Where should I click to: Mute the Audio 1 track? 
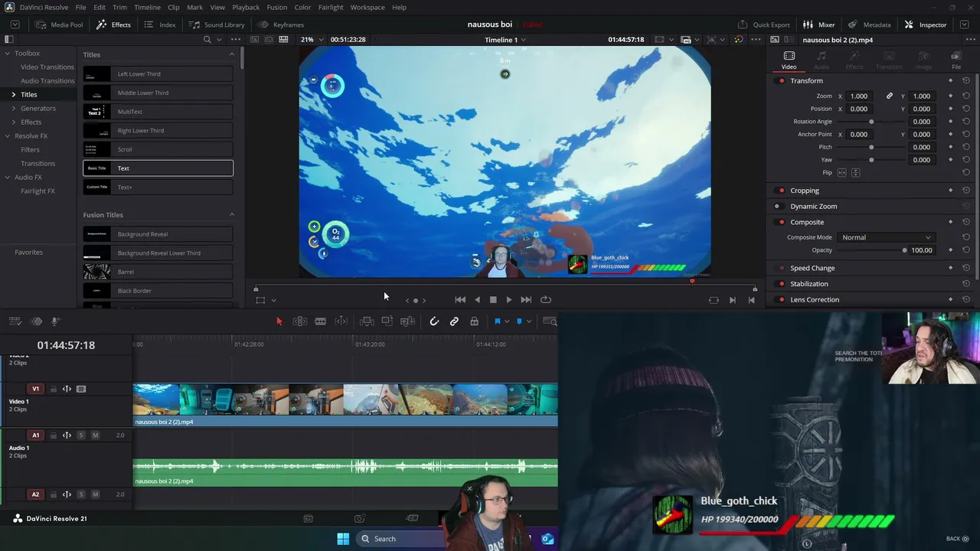point(95,435)
